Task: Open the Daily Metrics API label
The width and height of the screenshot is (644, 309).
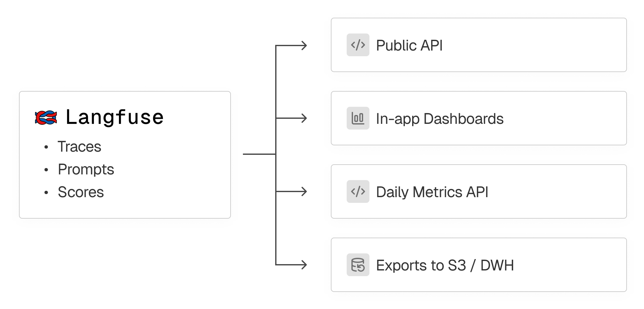Action: (x=432, y=192)
